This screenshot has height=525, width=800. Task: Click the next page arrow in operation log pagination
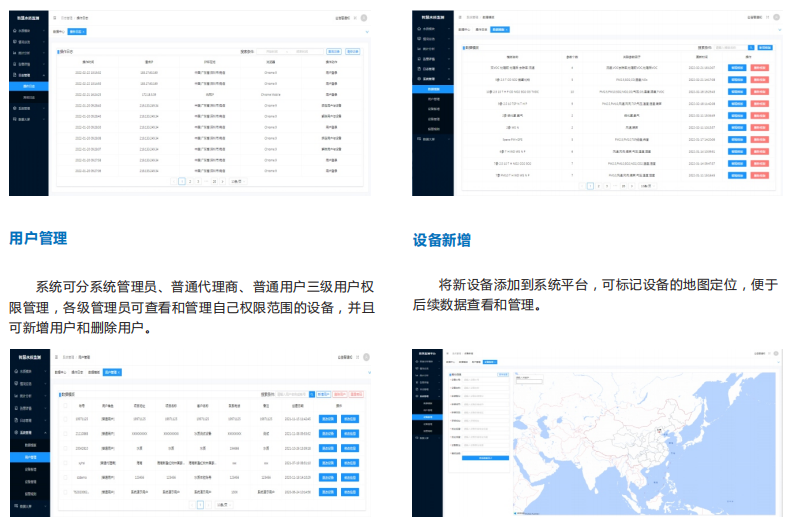[224, 182]
